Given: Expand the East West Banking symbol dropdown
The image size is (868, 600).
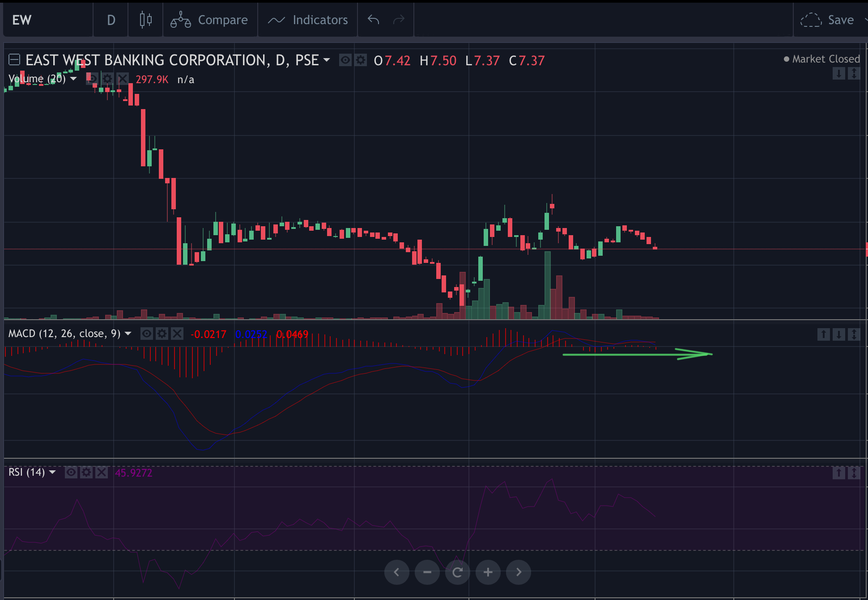Looking at the screenshot, I should 327,60.
